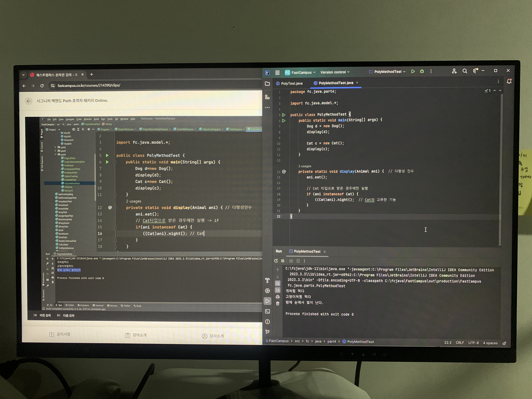
Task: Click the browser address bar URL
Action: pyautogui.click(x=89, y=85)
